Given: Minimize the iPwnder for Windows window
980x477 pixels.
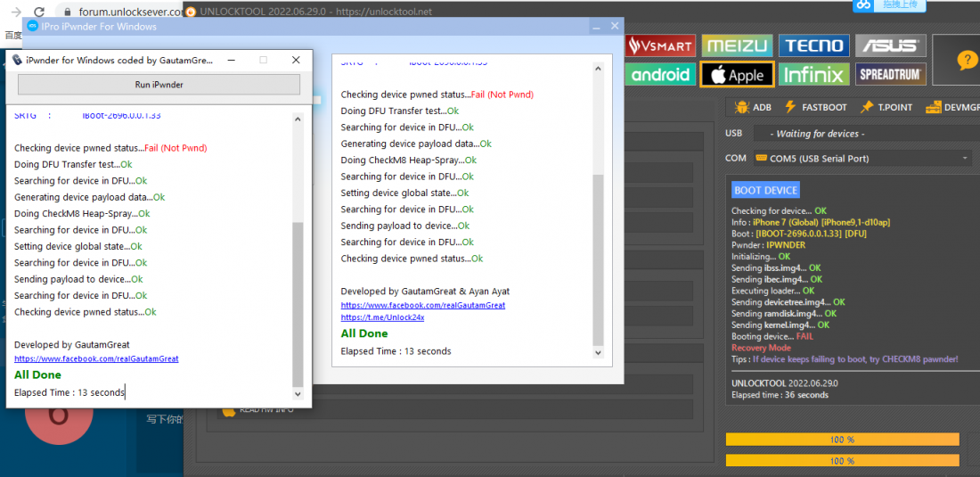Looking at the screenshot, I should click(x=232, y=60).
